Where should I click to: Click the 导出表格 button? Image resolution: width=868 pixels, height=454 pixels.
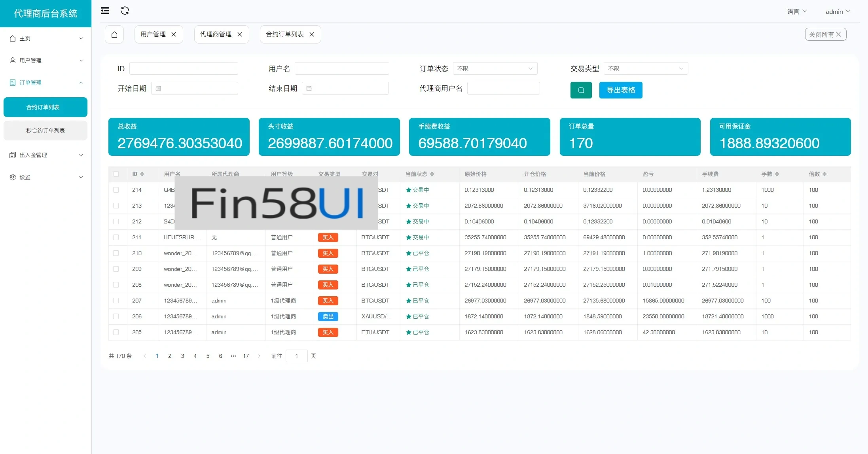point(620,90)
